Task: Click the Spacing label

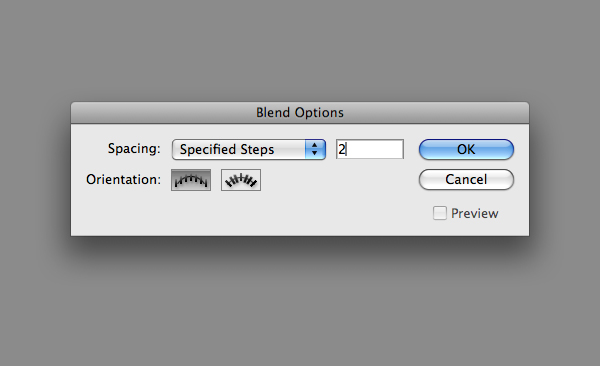Action: click(134, 149)
